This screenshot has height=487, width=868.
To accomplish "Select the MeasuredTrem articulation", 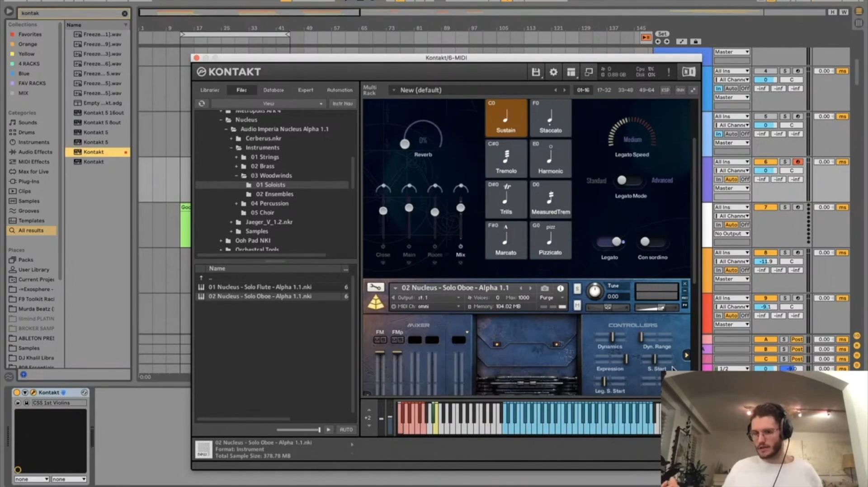I will coord(550,199).
